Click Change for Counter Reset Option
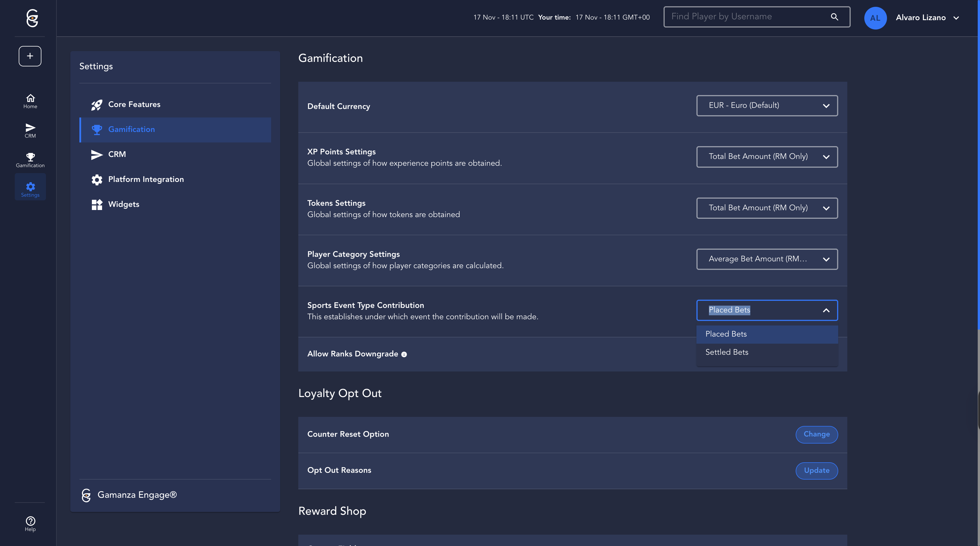 click(x=816, y=434)
